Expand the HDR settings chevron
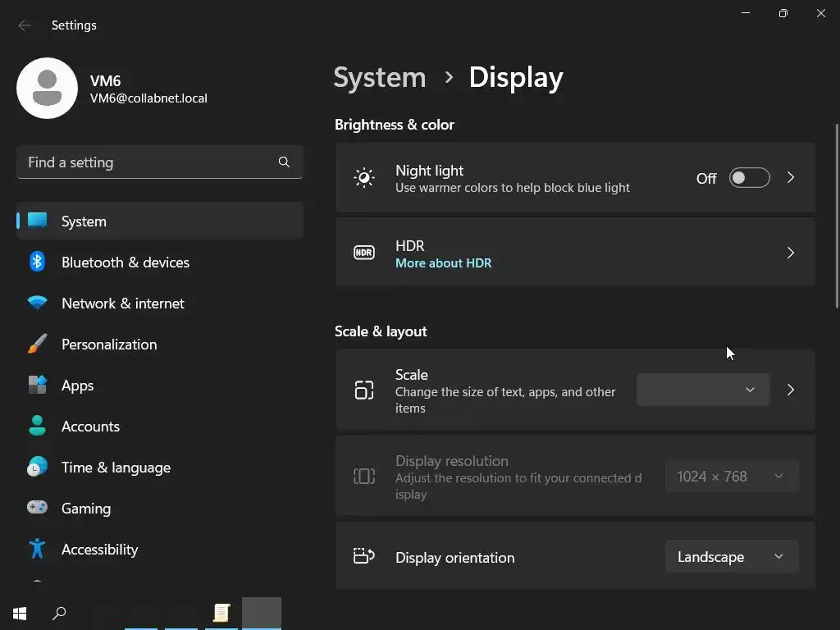This screenshot has width=840, height=630. pos(791,253)
